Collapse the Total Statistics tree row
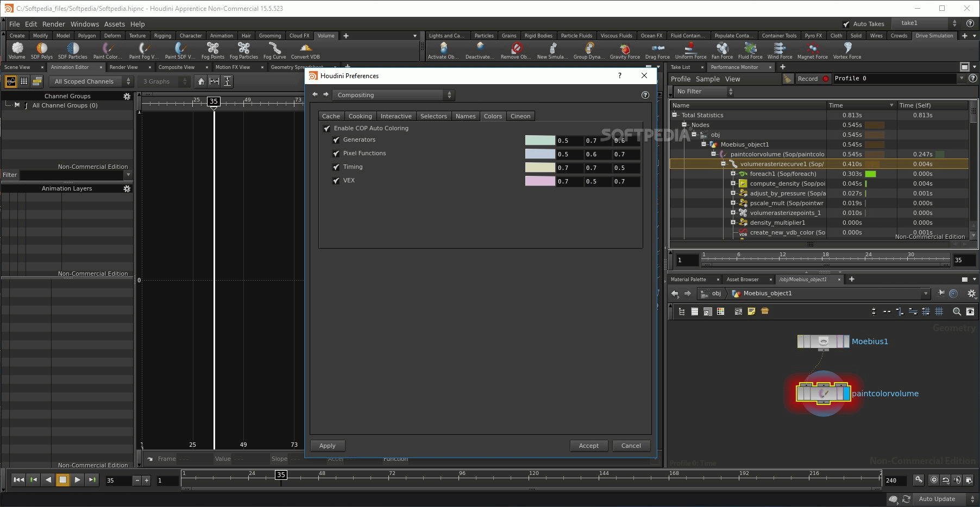 (x=675, y=115)
